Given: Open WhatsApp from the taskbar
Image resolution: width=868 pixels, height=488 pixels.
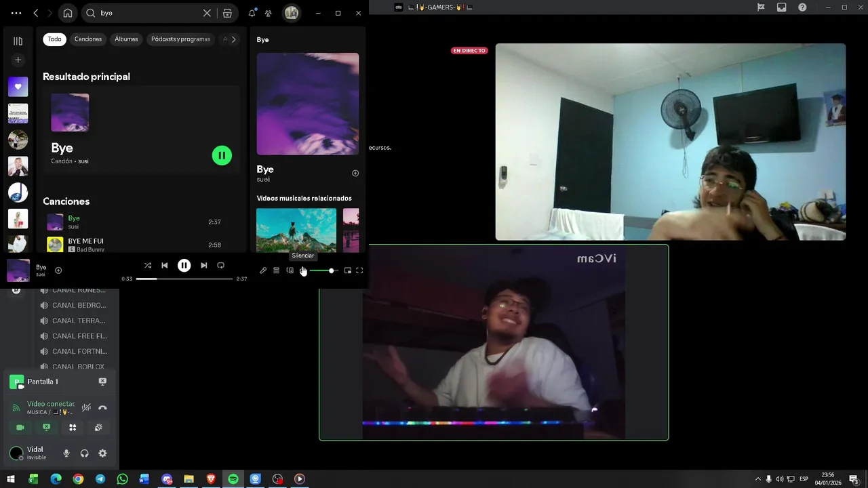Looking at the screenshot, I should click(x=122, y=479).
